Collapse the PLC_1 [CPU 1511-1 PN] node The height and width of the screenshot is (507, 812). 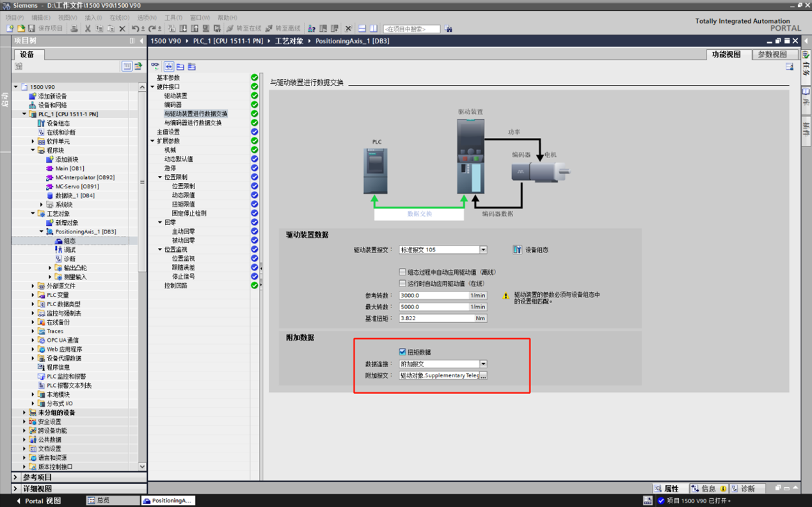coord(24,114)
